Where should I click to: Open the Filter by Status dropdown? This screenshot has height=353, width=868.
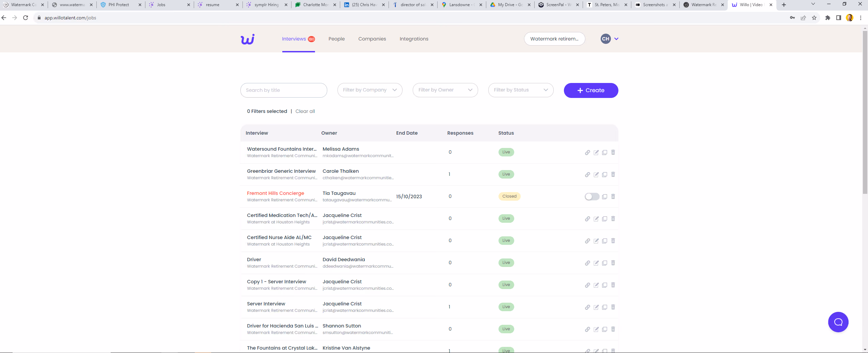(x=521, y=90)
